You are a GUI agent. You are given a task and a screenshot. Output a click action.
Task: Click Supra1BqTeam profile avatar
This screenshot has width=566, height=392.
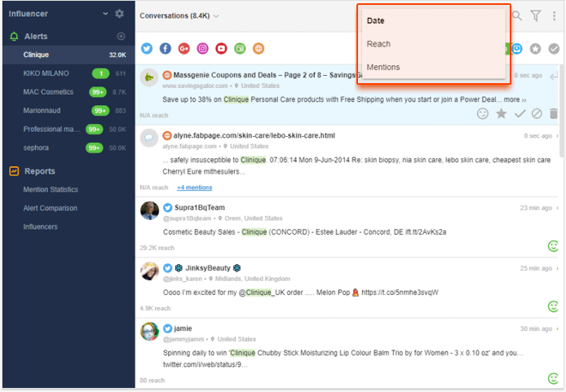[x=149, y=210]
